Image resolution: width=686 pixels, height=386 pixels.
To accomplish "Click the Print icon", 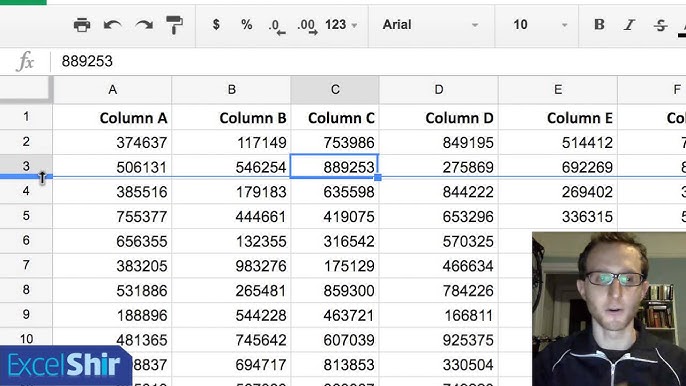I will pyautogui.click(x=82, y=25).
